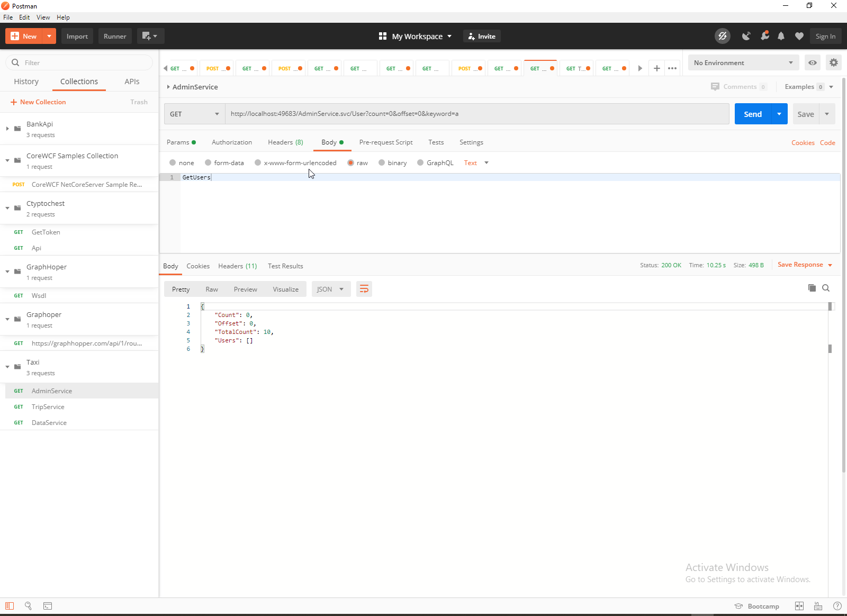Image resolution: width=847 pixels, height=616 pixels.
Task: Click the Runner button
Action: pos(115,36)
